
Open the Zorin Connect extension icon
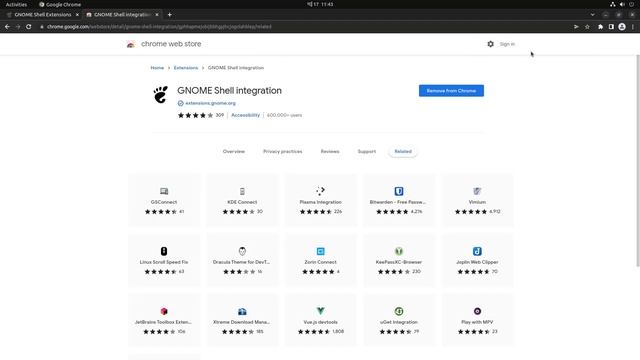point(320,251)
